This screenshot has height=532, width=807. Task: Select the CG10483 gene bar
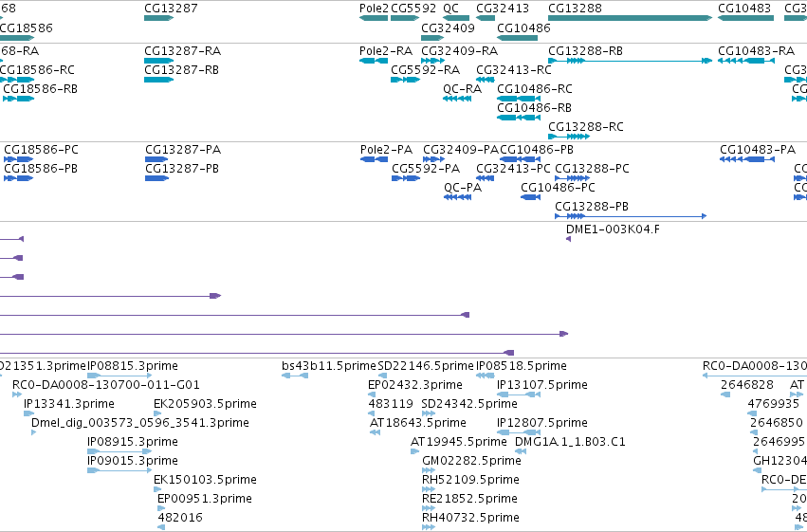point(745,18)
